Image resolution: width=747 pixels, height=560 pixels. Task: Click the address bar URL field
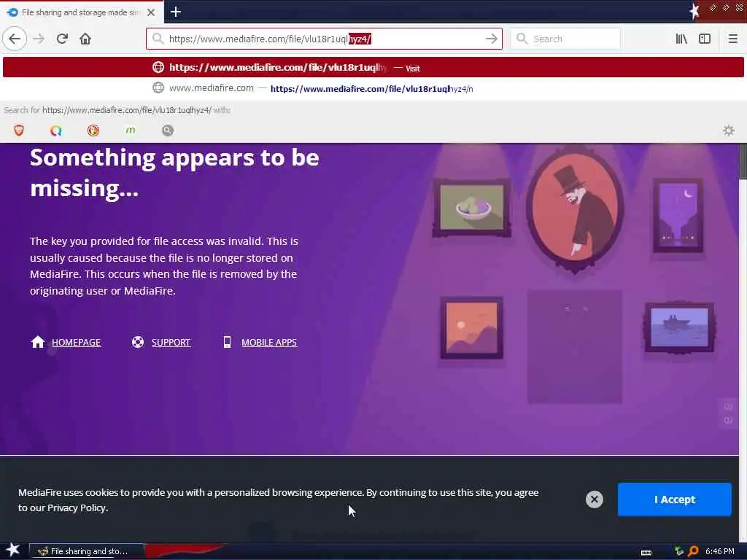pos(324,39)
